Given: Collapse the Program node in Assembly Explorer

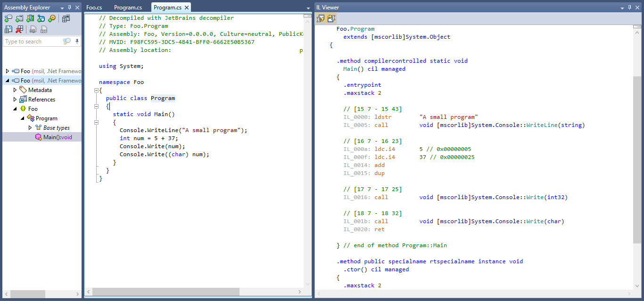Looking at the screenshot, I should pyautogui.click(x=22, y=118).
